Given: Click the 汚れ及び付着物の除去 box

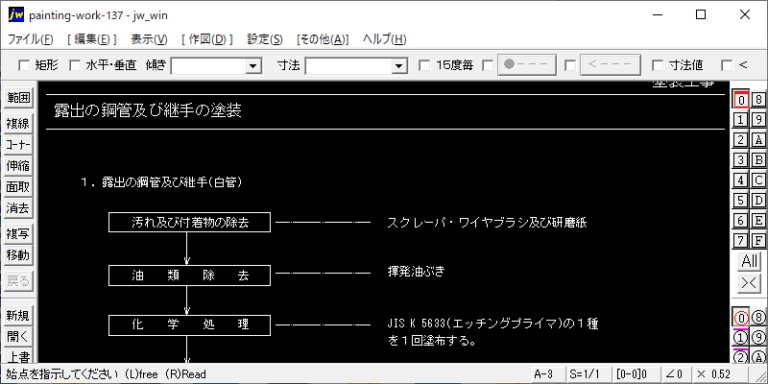Looking at the screenshot, I should pyautogui.click(x=190, y=222).
